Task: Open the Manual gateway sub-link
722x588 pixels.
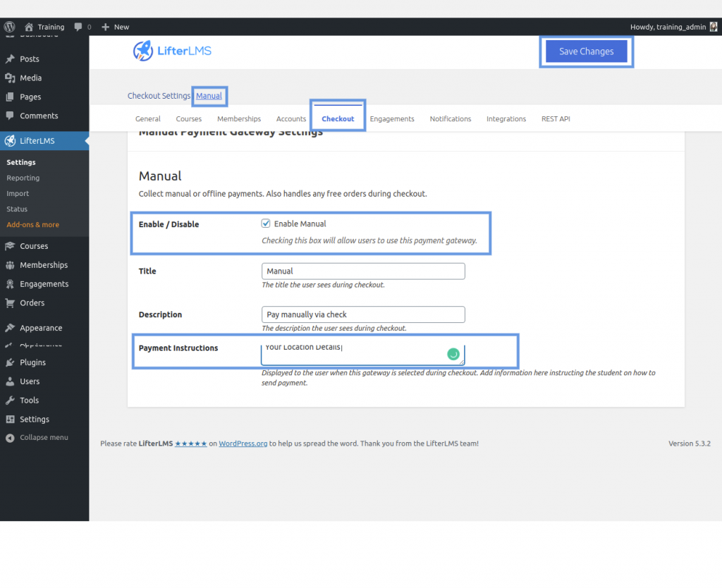Action: [x=209, y=96]
